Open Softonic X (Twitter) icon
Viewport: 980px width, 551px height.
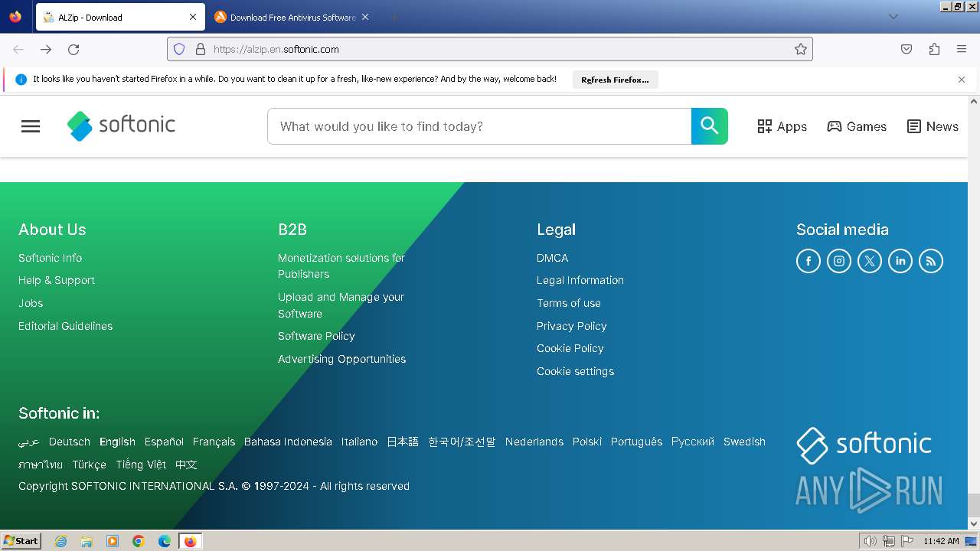click(870, 261)
